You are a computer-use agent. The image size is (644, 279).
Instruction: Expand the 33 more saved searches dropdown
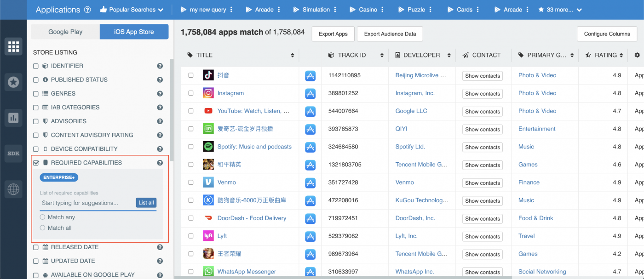coord(559,9)
